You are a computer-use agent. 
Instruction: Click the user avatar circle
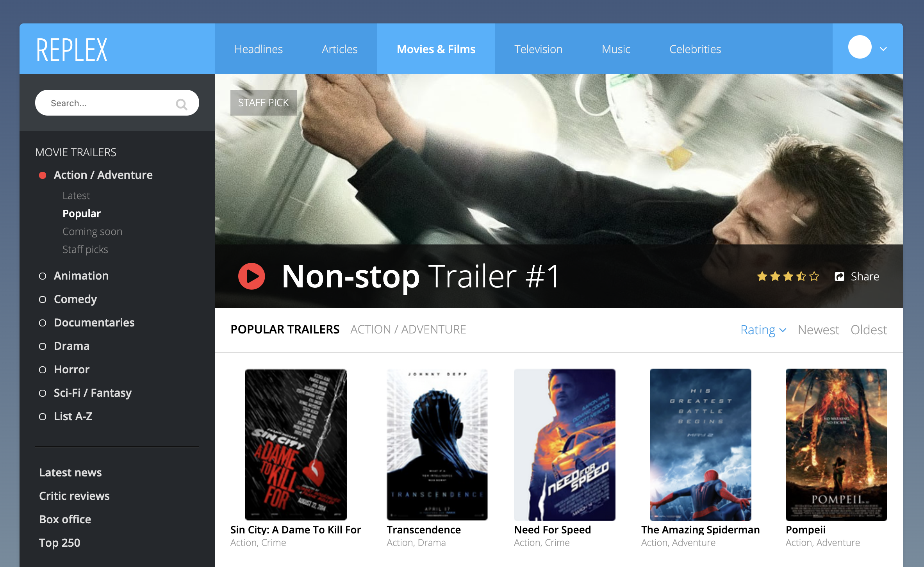860,47
